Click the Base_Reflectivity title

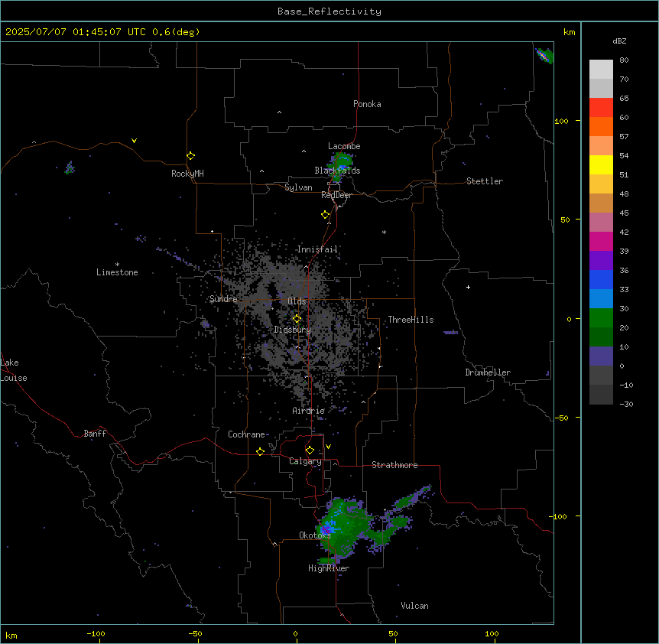[x=329, y=11]
